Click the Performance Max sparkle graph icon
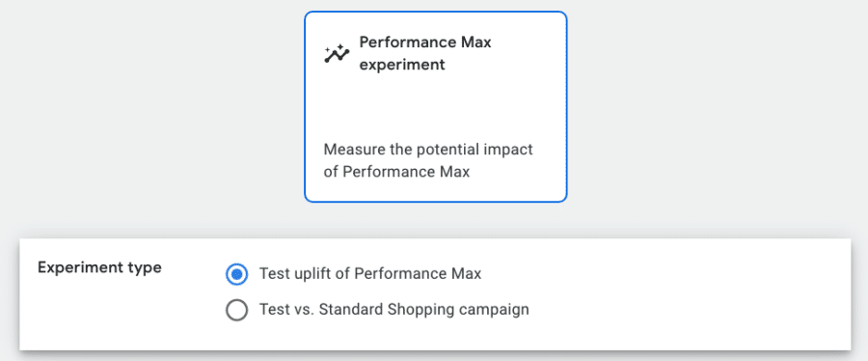Viewport: 868px width, 361px height. pyautogui.click(x=337, y=54)
